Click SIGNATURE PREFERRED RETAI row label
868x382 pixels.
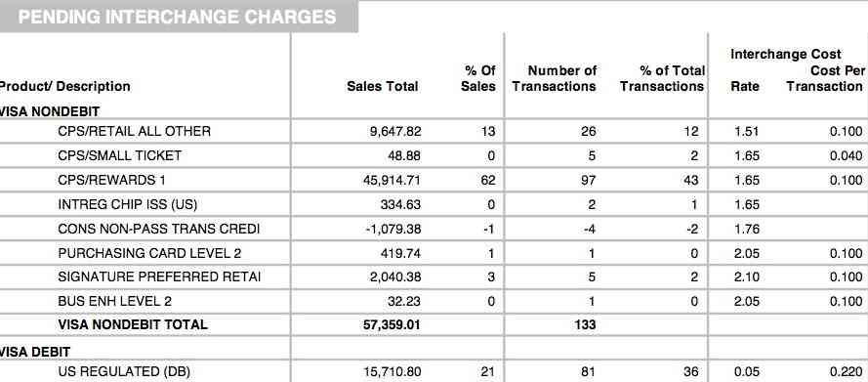[159, 276]
